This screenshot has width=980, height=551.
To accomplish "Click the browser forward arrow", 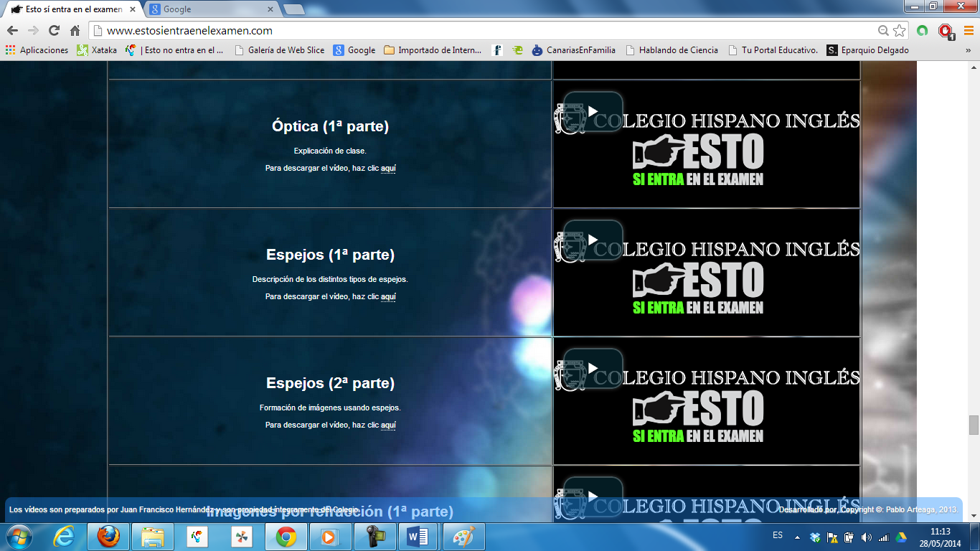I will 33,31.
